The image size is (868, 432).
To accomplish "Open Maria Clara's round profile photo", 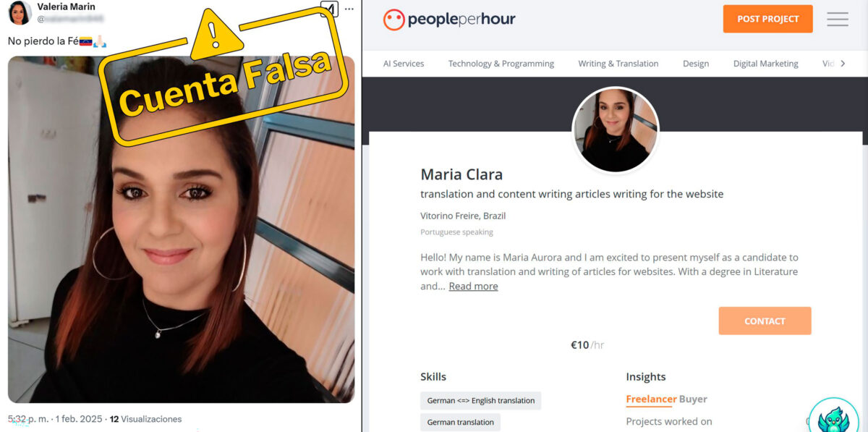I will [x=616, y=130].
